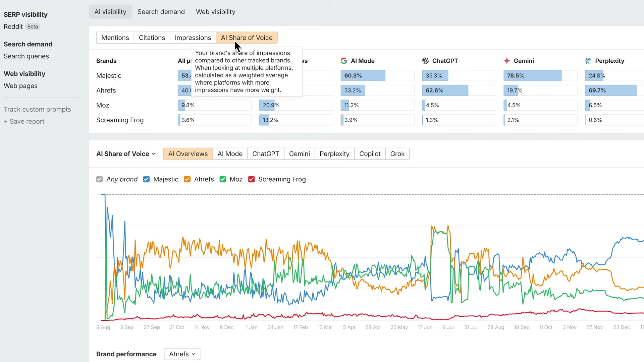This screenshot has width=644, height=362.
Task: Switch to the AI visibility tab
Action: pos(110,12)
